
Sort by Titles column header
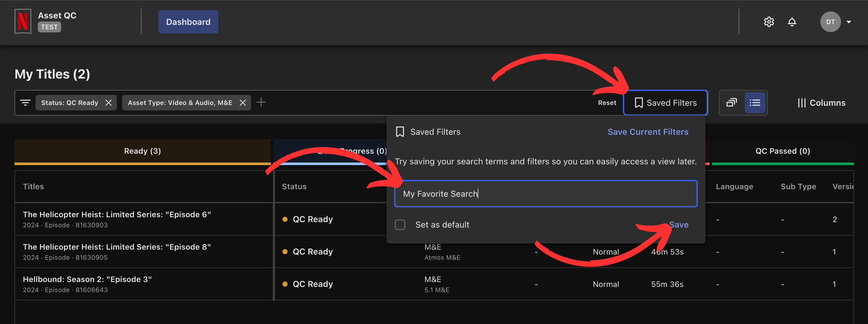pyautogui.click(x=33, y=186)
